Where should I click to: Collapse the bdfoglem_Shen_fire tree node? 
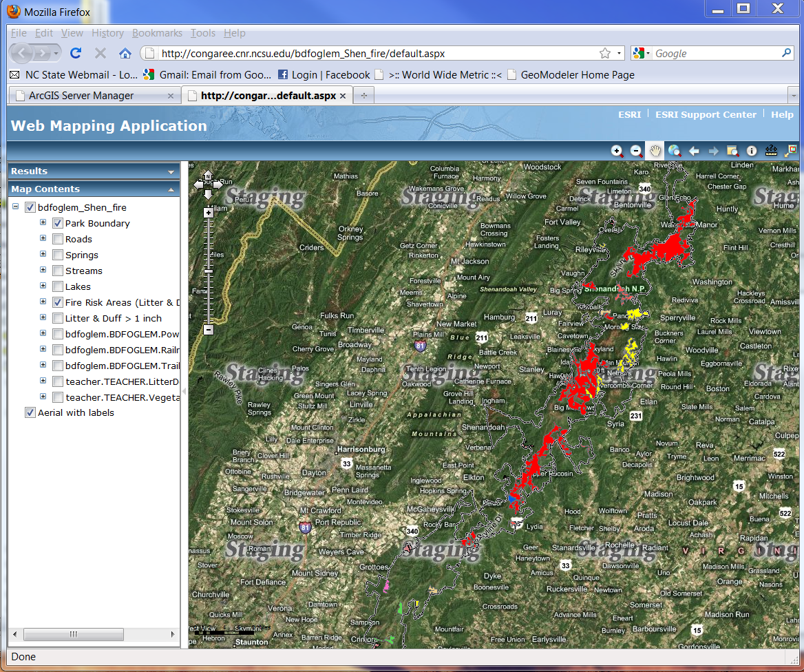click(15, 207)
